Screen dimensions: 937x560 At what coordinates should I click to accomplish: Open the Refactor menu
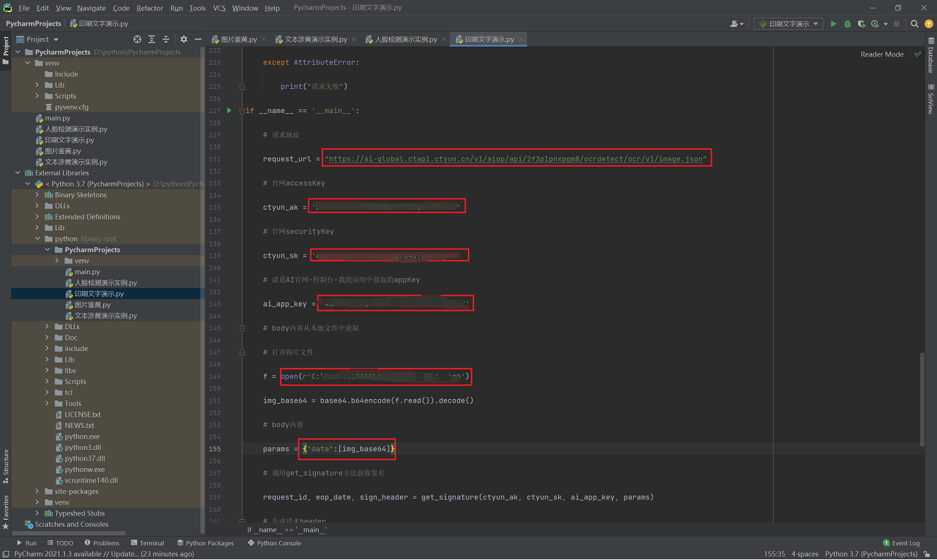(150, 8)
